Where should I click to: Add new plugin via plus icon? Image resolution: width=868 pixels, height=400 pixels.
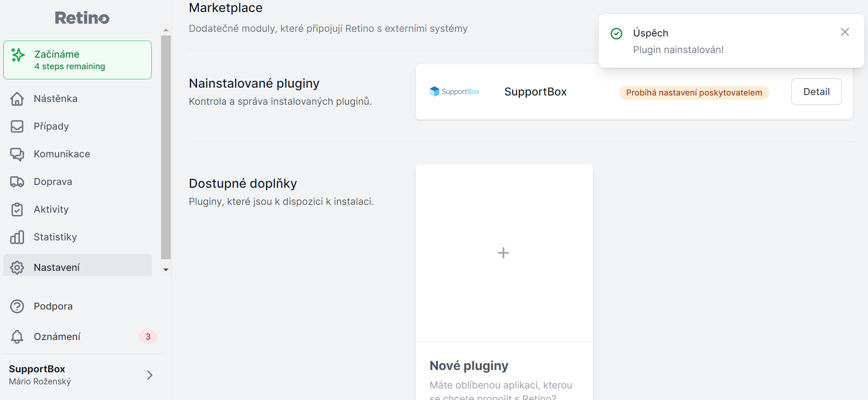(x=503, y=253)
